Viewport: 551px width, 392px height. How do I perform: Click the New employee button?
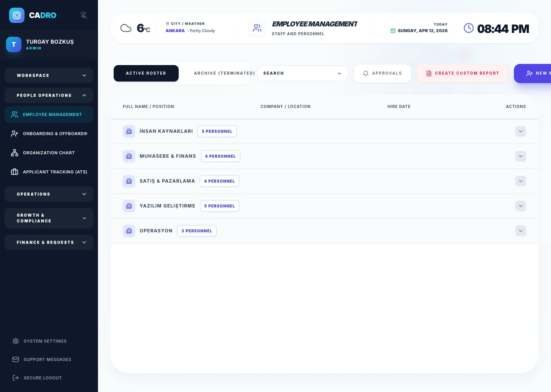[533, 73]
